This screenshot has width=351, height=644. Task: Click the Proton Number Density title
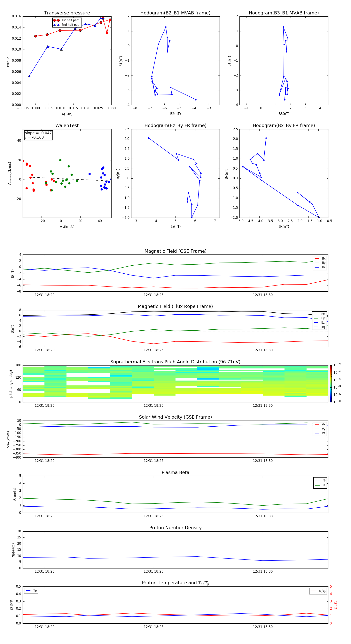[175, 528]
